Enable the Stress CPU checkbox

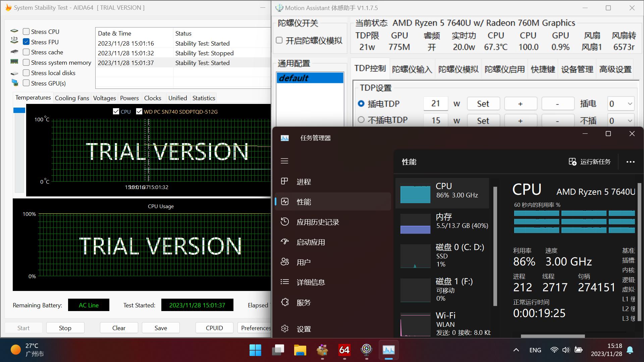26,32
